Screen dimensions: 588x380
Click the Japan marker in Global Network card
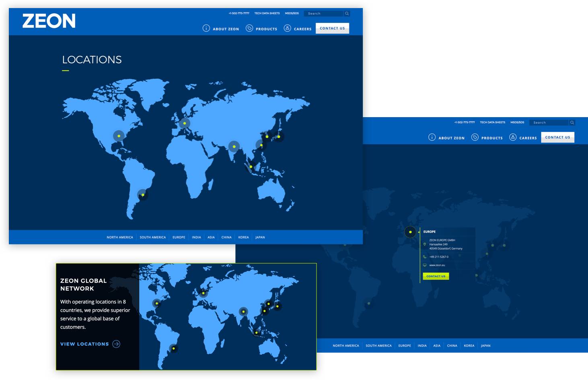click(277, 306)
